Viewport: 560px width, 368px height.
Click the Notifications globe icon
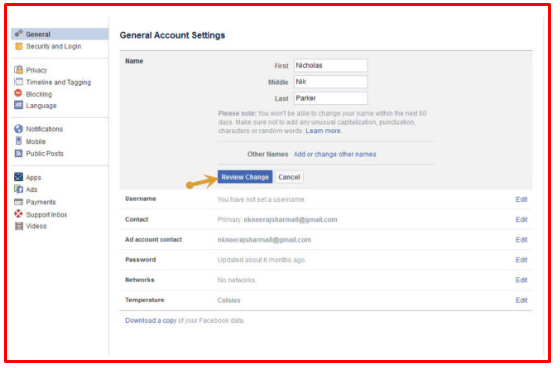[19, 129]
